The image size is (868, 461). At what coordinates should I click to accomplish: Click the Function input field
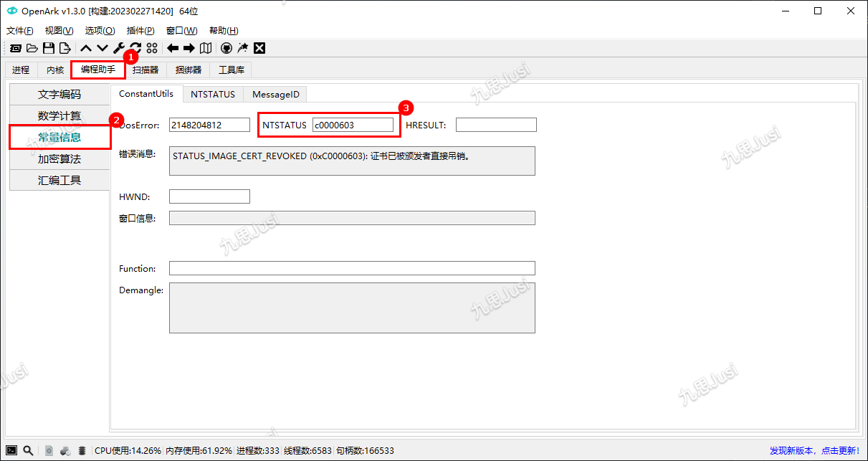click(352, 268)
